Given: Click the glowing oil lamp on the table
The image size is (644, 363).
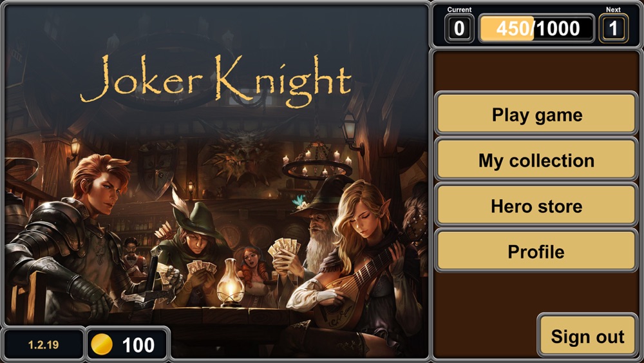Looking at the screenshot, I should coord(231,283).
